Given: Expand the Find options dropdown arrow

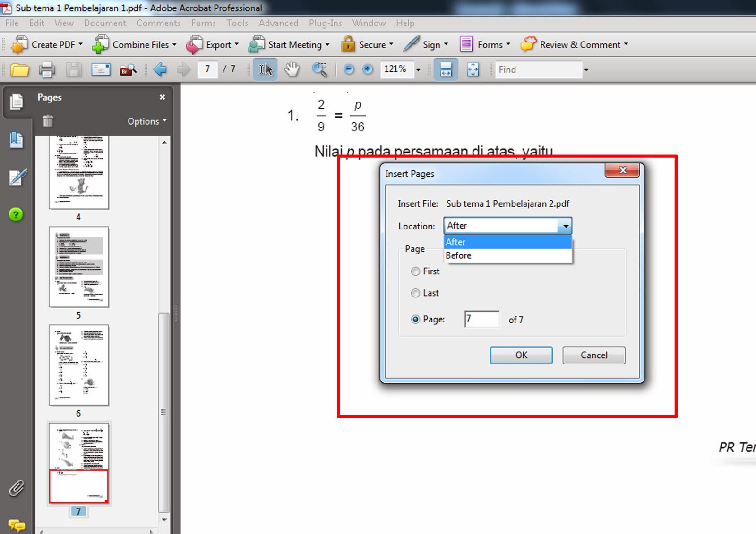Looking at the screenshot, I should pyautogui.click(x=586, y=70).
